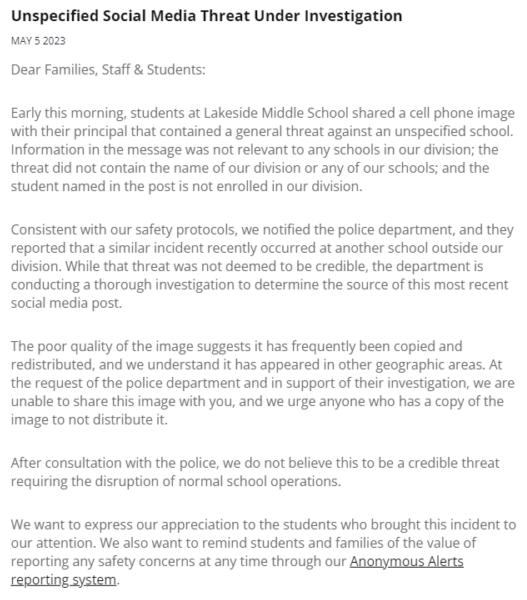Screen dimensions: 527x600
Task: Click the paragraph starting Early this morning
Action: tap(263, 150)
